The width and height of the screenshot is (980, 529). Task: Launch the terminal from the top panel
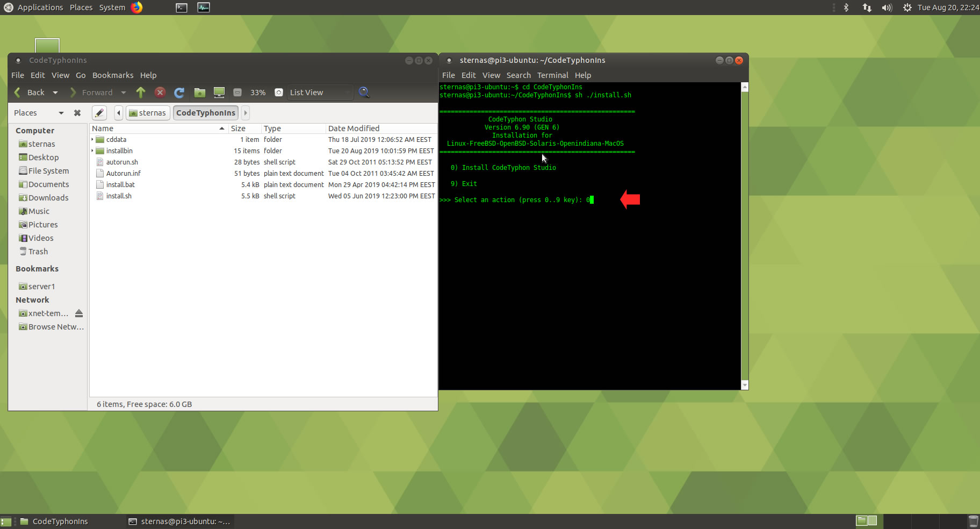pyautogui.click(x=182, y=8)
